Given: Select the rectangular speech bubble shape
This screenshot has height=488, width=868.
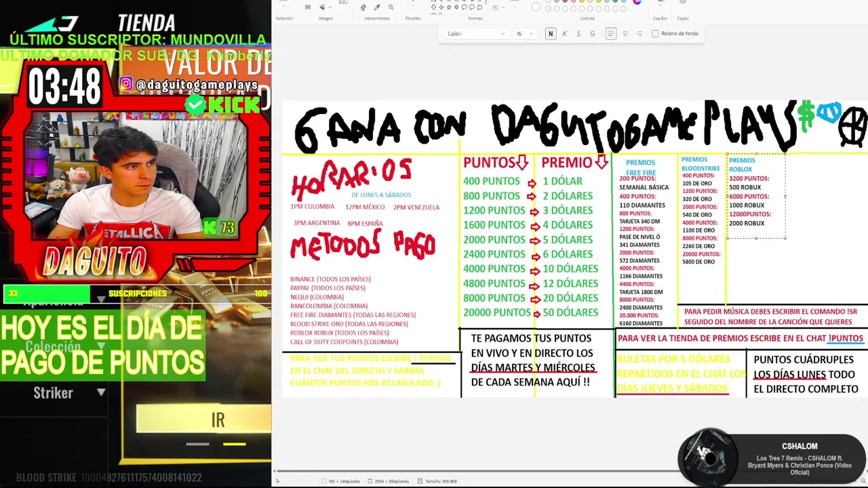Looking at the screenshot, I should 464,7.
